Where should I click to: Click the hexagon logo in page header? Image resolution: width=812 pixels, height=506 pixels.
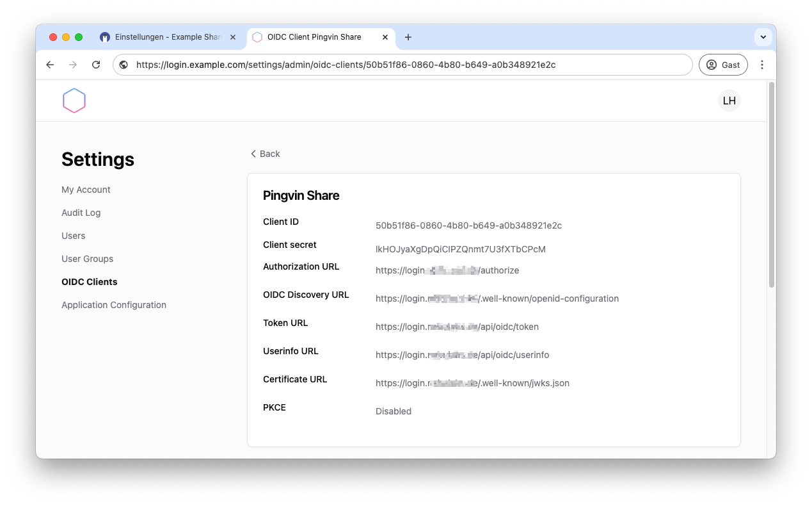point(74,101)
